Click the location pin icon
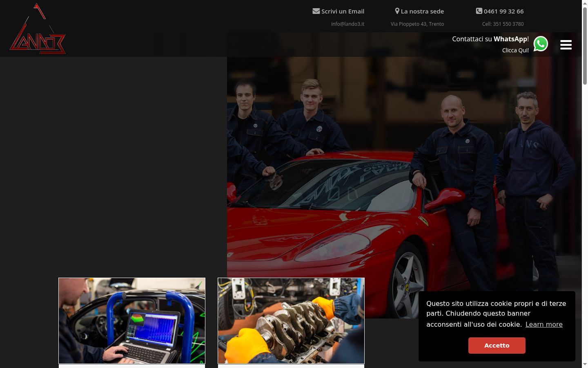Screen dimensions: 588x368 pos(397,11)
